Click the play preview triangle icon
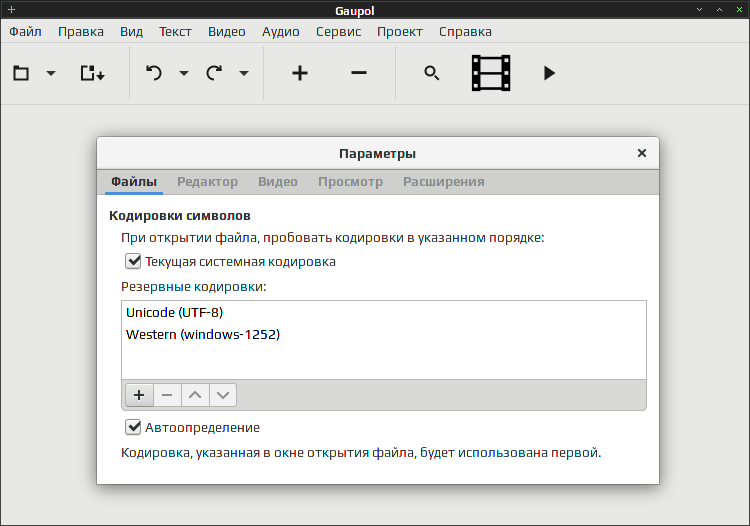 (x=549, y=73)
